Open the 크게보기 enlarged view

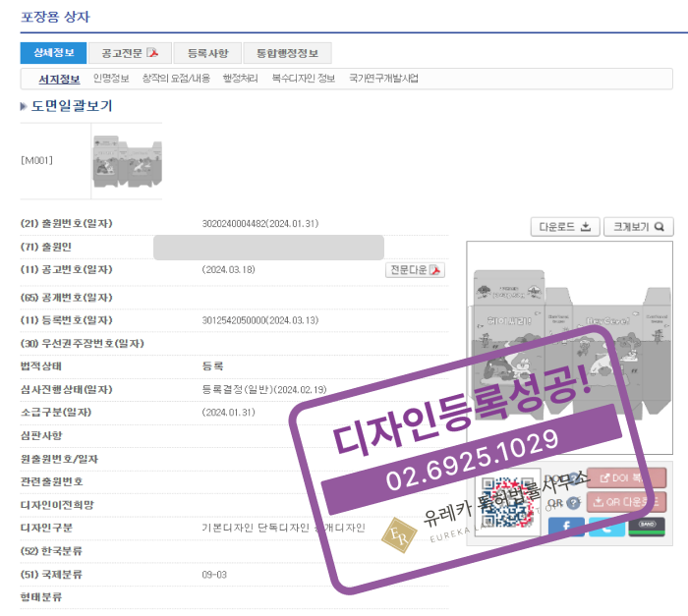pos(638,227)
